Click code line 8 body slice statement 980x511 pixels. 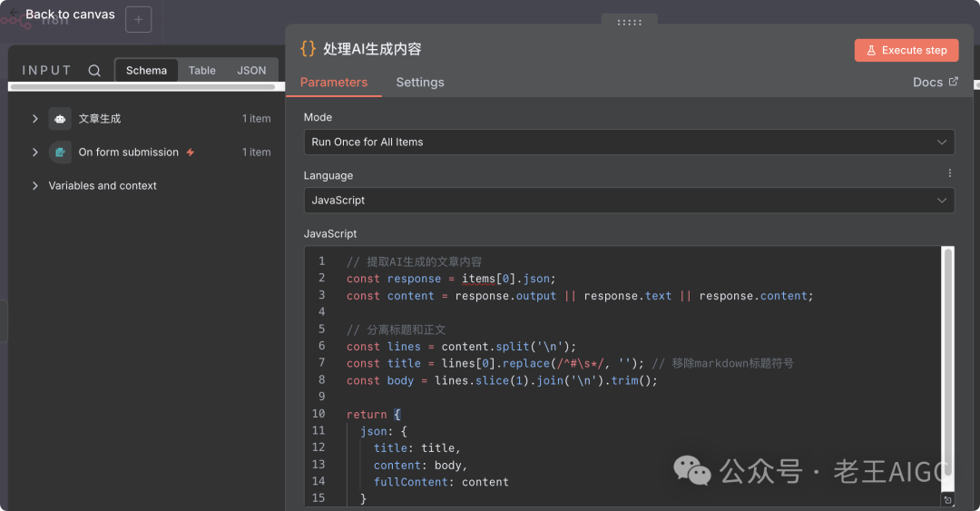coord(502,380)
